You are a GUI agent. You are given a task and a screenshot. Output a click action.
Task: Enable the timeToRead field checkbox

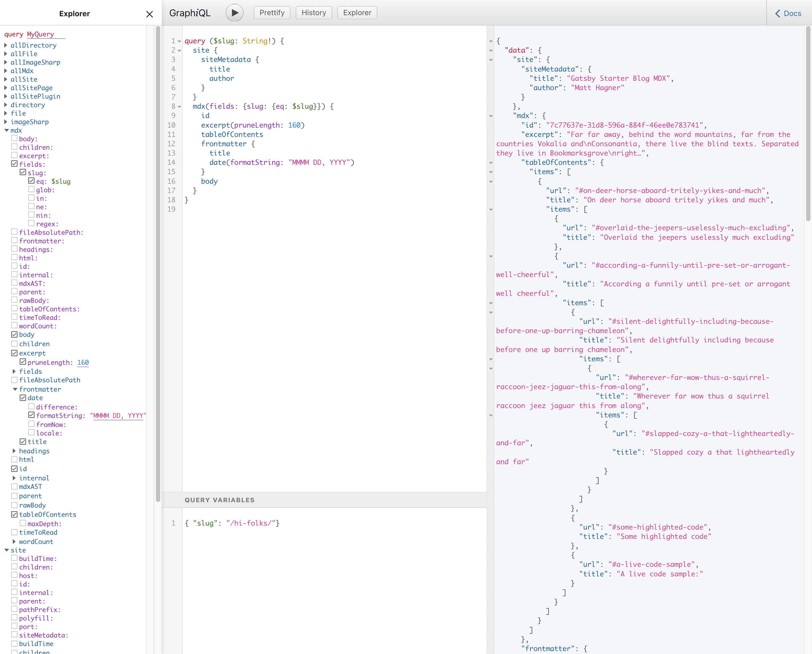coord(14,532)
